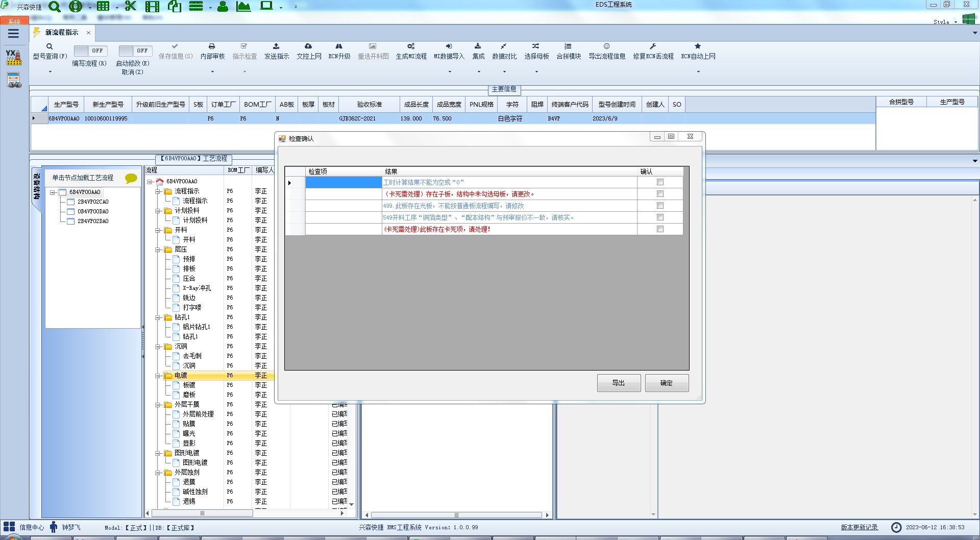Toggle the 启动修改(E) OFF switch
This screenshot has width=980, height=540.
click(135, 51)
